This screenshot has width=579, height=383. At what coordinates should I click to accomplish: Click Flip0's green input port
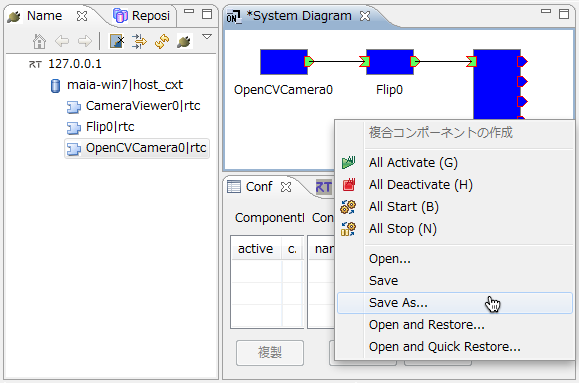pyautogui.click(x=365, y=61)
